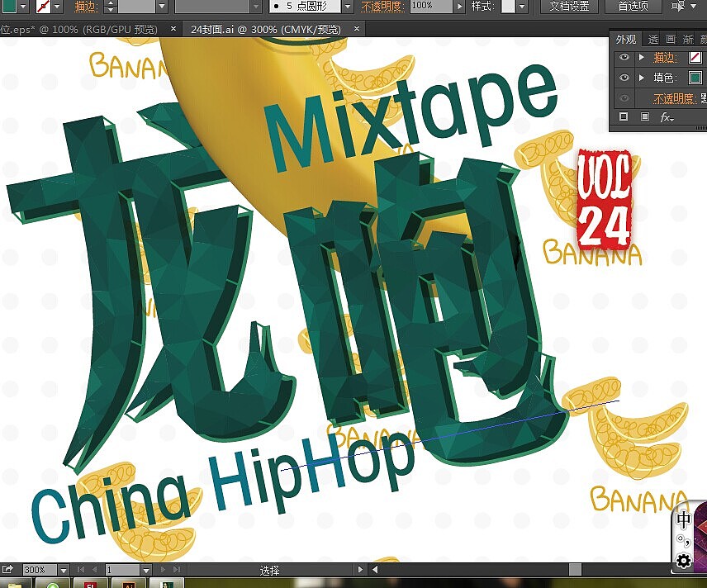The height and width of the screenshot is (588, 707).
Task: Toggle visibility of the 不透明度 row
Action: [624, 97]
